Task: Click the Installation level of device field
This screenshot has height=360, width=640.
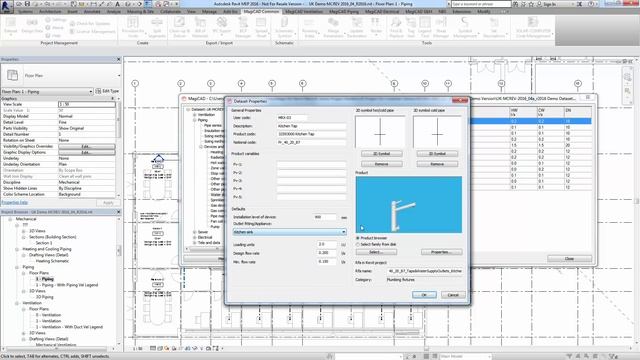Action: pyautogui.click(x=325, y=217)
